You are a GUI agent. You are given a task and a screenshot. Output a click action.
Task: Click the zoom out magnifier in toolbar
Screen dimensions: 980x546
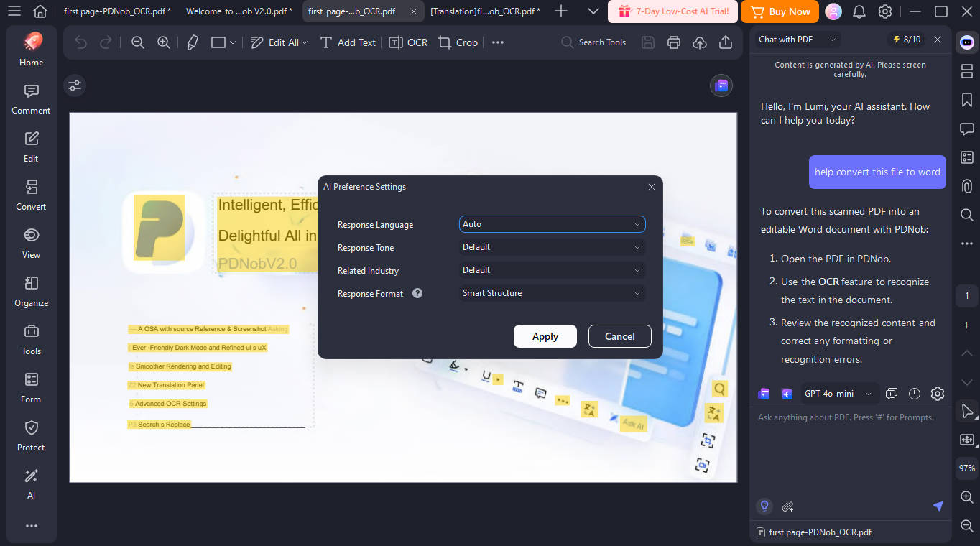tap(138, 42)
